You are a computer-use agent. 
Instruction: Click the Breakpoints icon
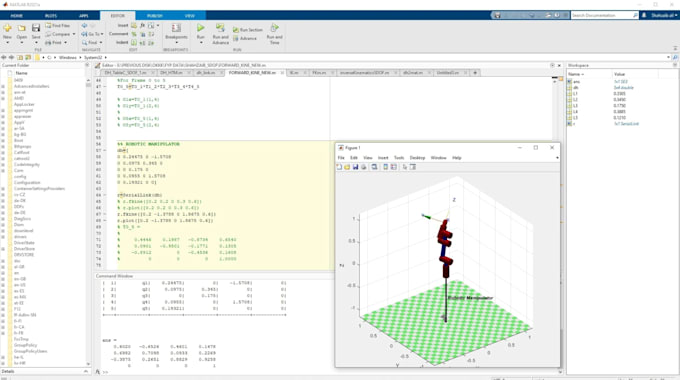[x=176, y=29]
